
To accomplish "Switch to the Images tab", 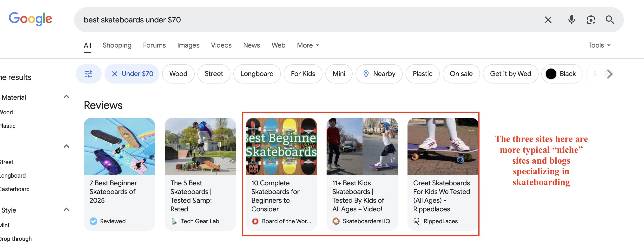I will [188, 45].
